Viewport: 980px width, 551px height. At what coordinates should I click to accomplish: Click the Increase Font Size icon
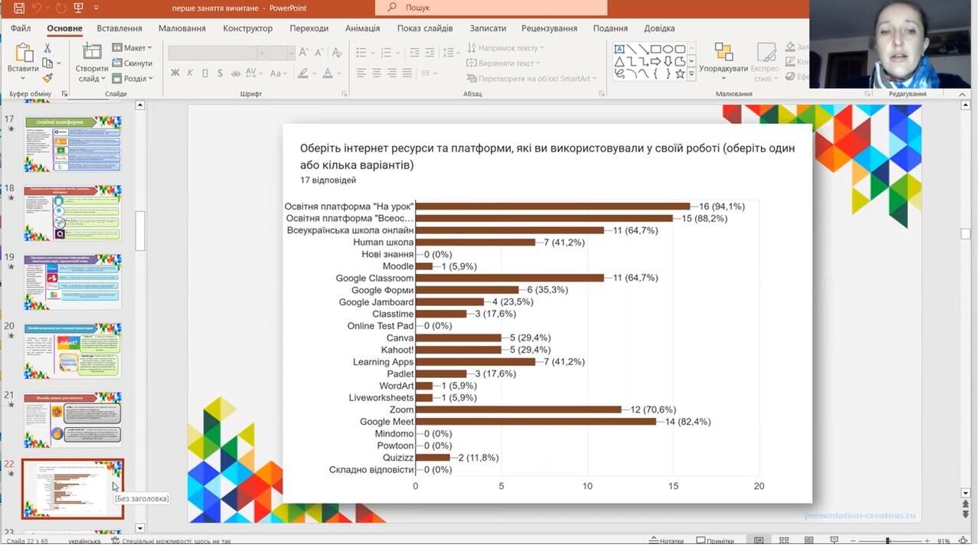(304, 53)
